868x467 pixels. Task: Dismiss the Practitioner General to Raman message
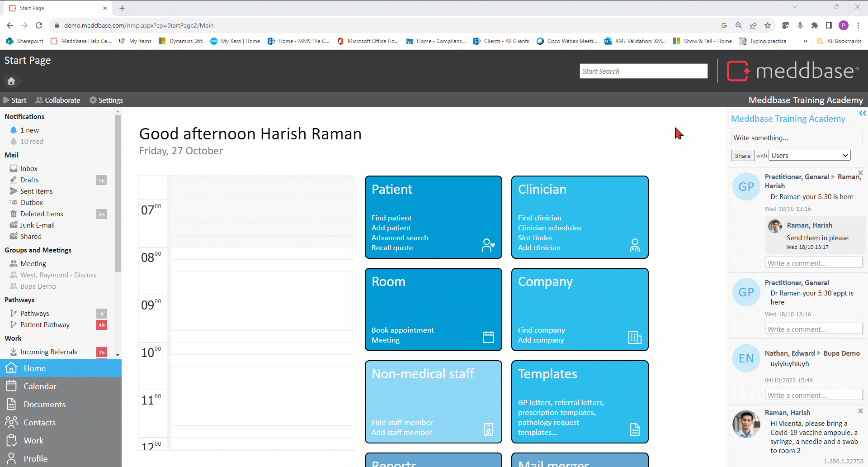(x=860, y=173)
